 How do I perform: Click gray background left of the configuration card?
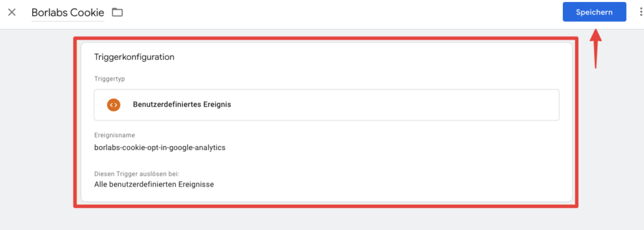coord(36,124)
